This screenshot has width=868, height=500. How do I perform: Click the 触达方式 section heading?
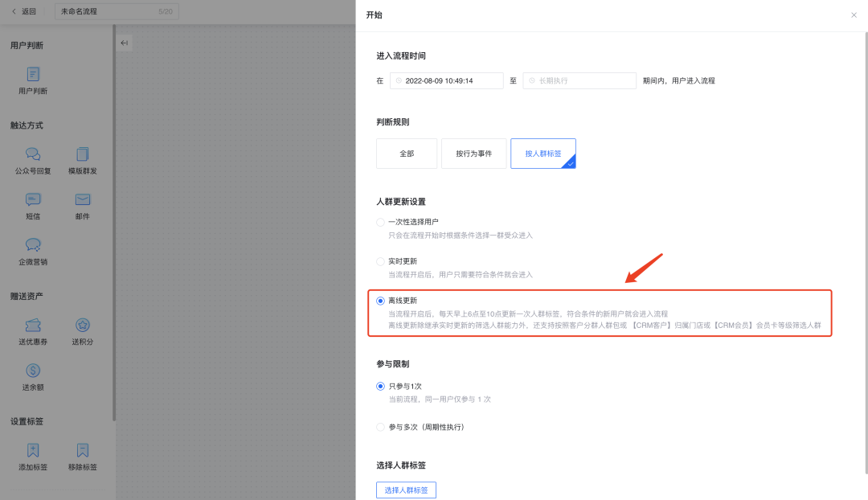click(27, 125)
